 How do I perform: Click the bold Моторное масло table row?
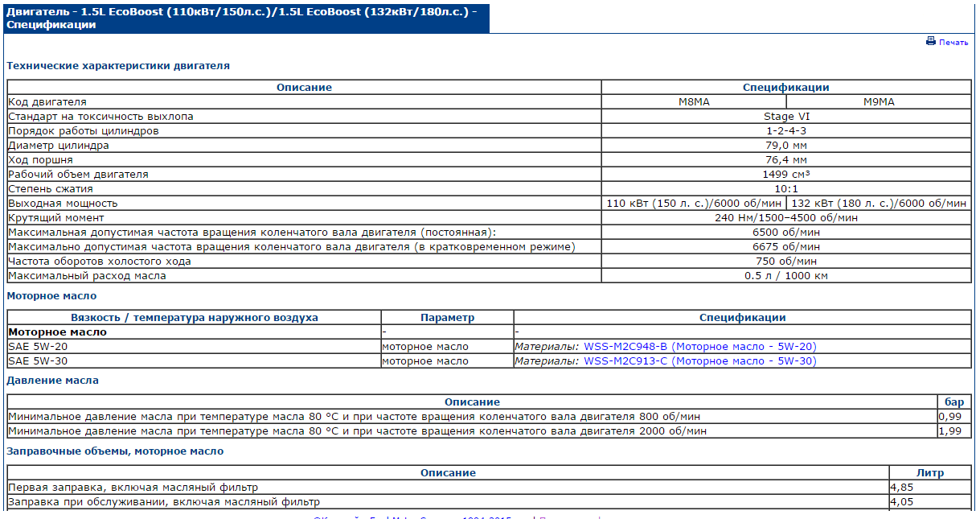coord(489,332)
